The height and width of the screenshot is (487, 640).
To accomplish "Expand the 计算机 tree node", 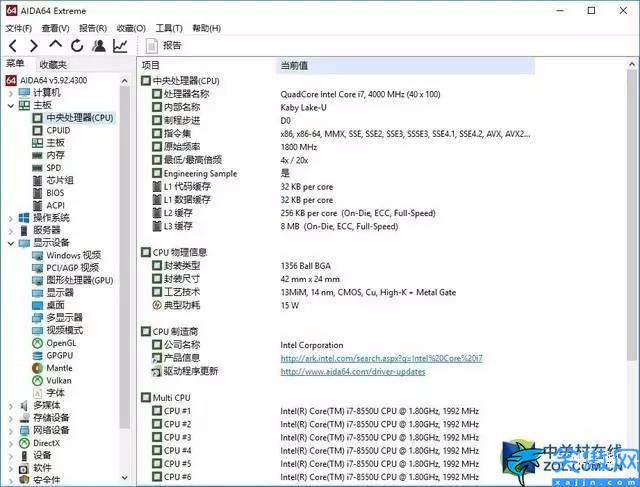I will (x=11, y=93).
